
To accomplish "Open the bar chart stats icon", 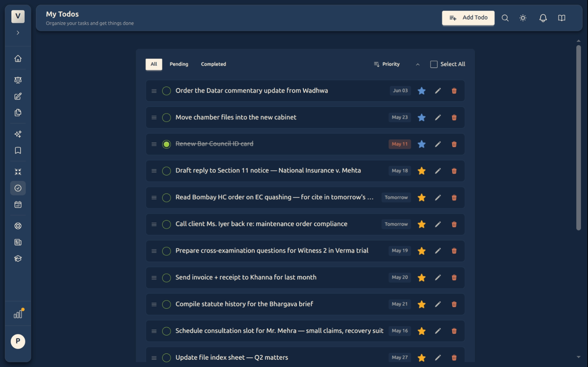I will pos(18,314).
